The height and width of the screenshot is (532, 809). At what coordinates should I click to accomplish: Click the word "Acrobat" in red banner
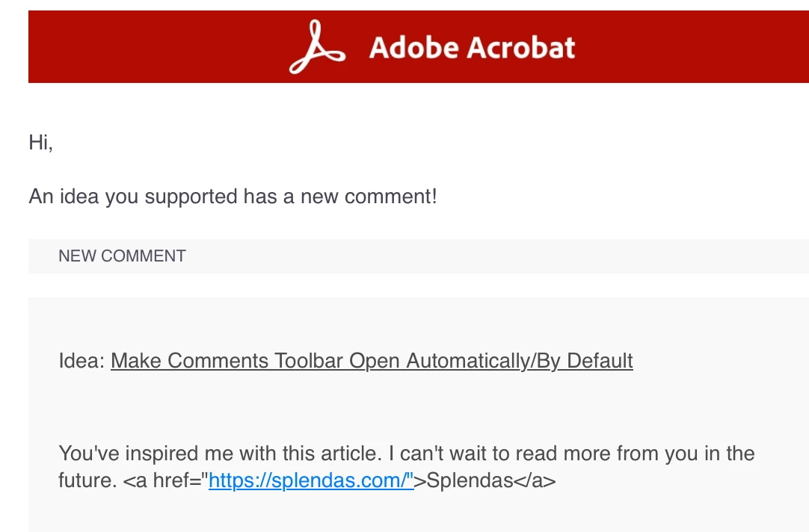point(521,47)
